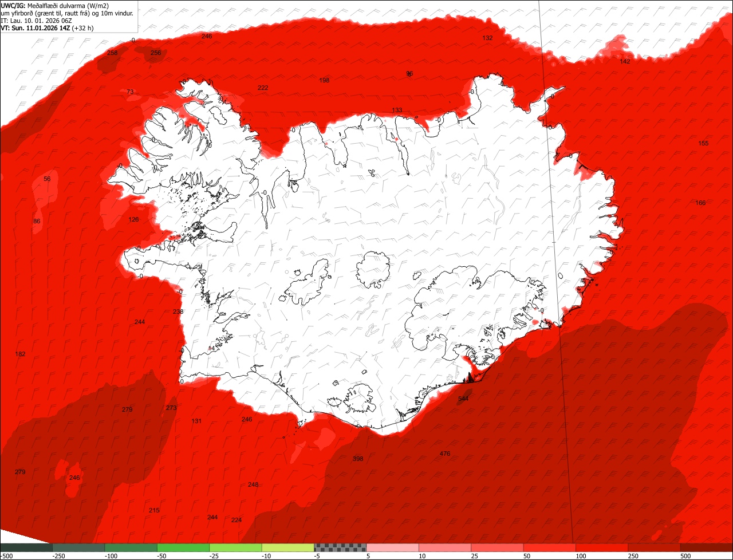The image size is (733, 560).
Task: Select the legend swatch between 100 and 250
Action: coord(602,548)
